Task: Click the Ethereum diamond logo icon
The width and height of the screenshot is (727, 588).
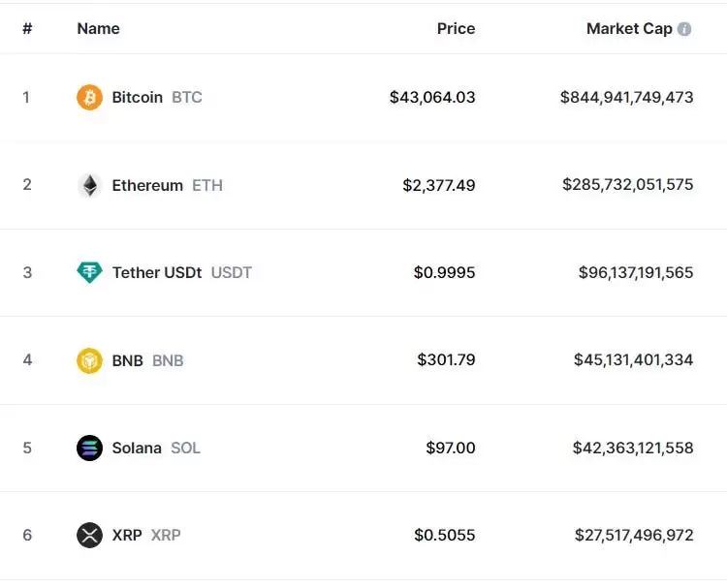Action: tap(89, 185)
